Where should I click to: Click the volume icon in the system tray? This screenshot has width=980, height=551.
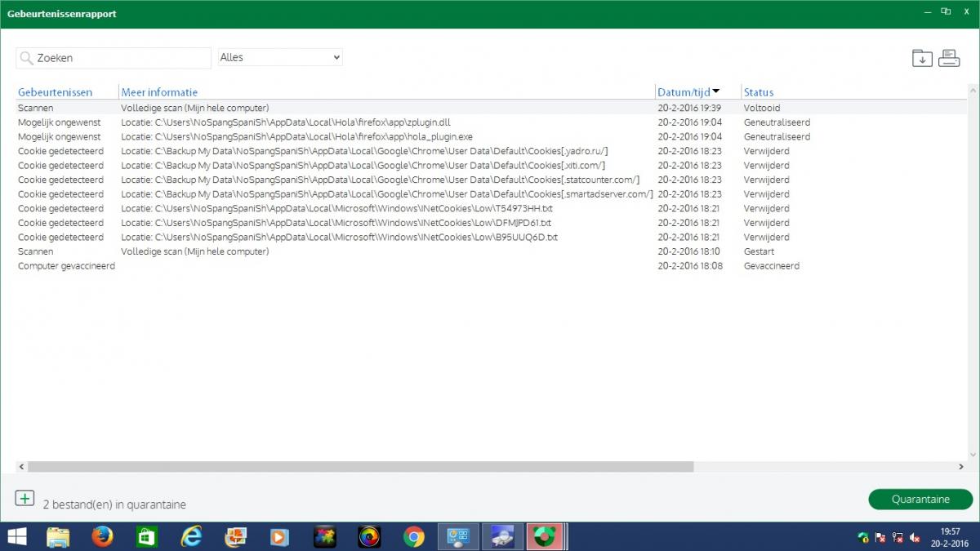pos(915,537)
